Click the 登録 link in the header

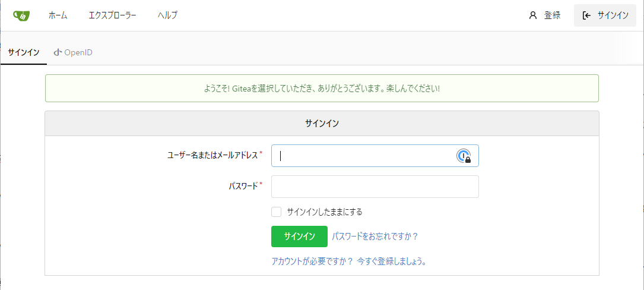coord(545,15)
